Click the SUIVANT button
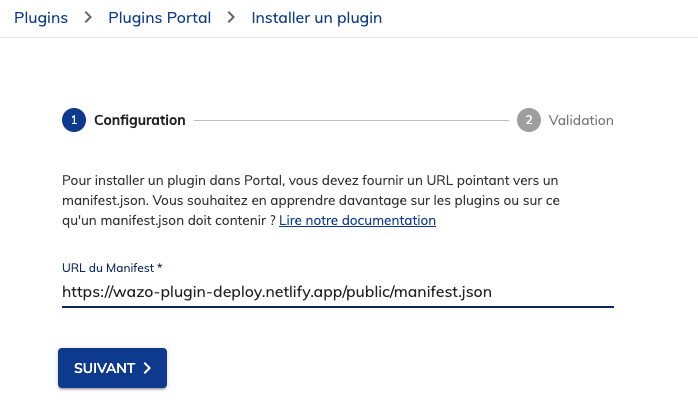This screenshot has height=417, width=698. [x=113, y=368]
